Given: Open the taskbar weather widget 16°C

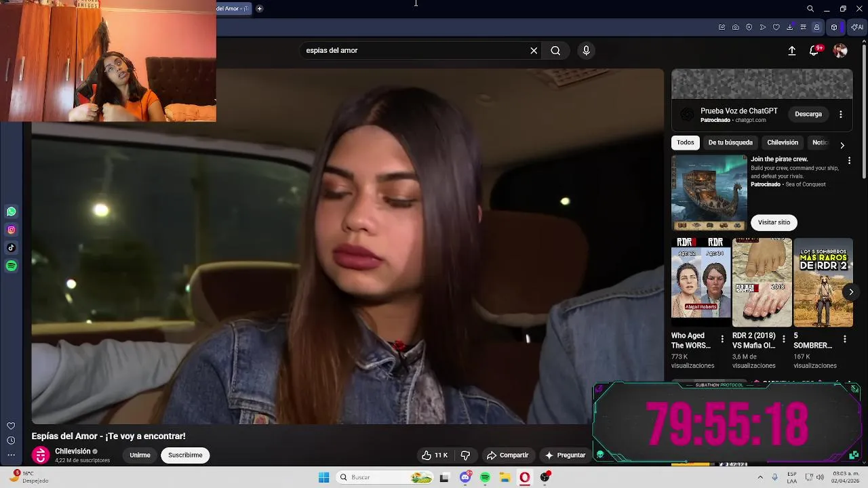Looking at the screenshot, I should [27, 477].
